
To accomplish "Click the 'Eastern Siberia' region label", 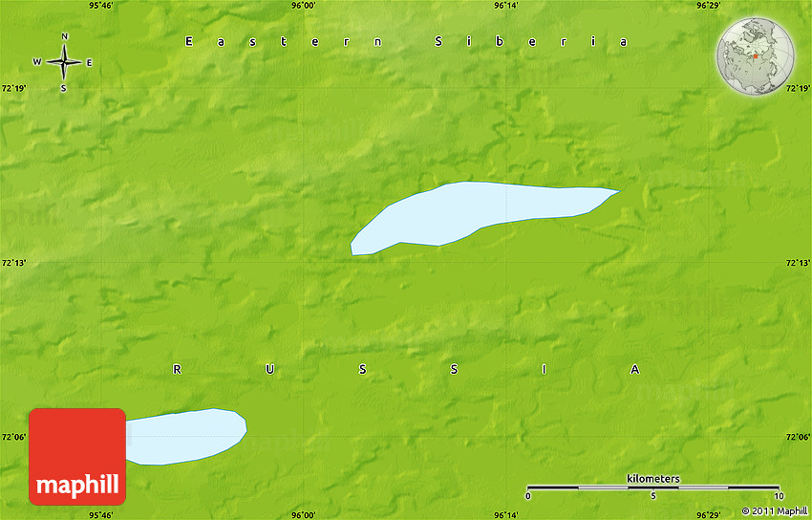I will 407,41.
